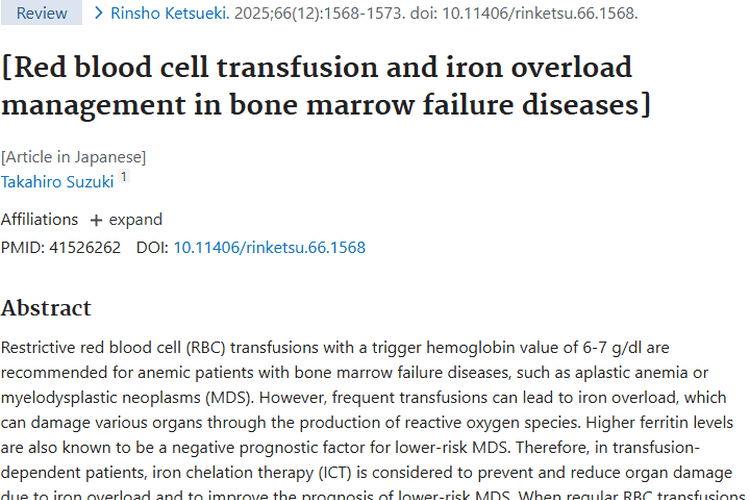
Task: Open the DOI link below the author
Action: pos(269,247)
